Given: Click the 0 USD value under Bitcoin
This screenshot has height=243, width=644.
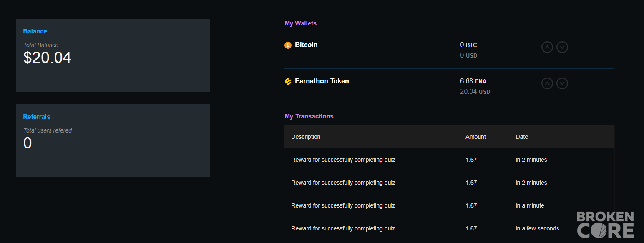Looking at the screenshot, I should tap(469, 55).
